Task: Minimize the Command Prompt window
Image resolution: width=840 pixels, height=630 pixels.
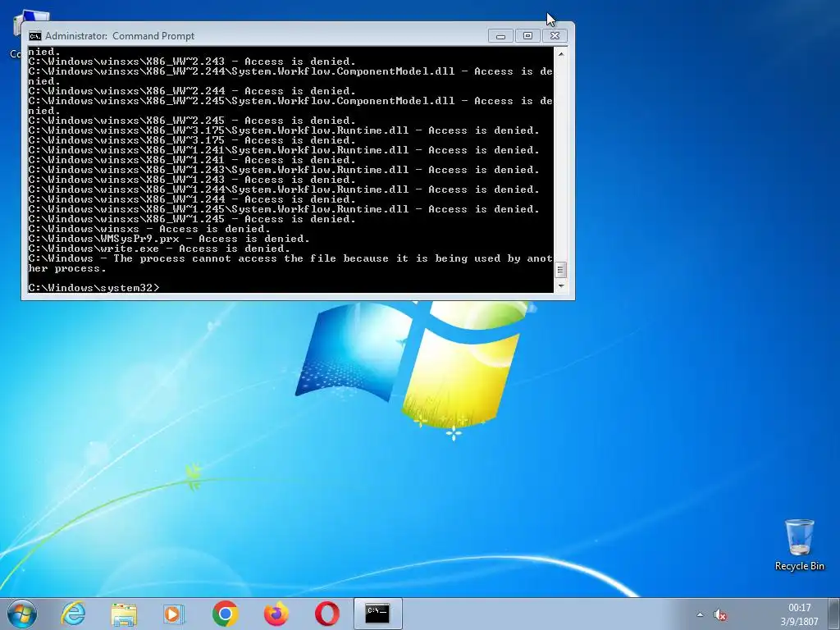Action: pos(500,36)
